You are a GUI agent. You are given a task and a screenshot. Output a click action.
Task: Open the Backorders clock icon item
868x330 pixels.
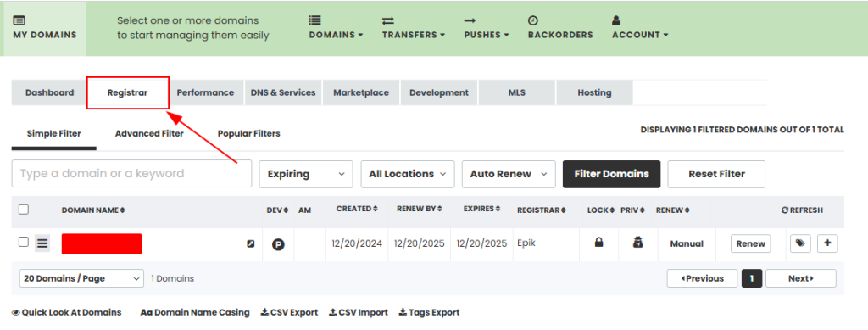(560, 28)
